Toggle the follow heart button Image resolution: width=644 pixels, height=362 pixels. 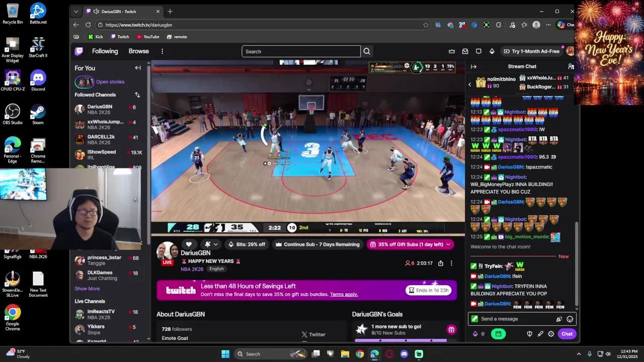point(189,244)
